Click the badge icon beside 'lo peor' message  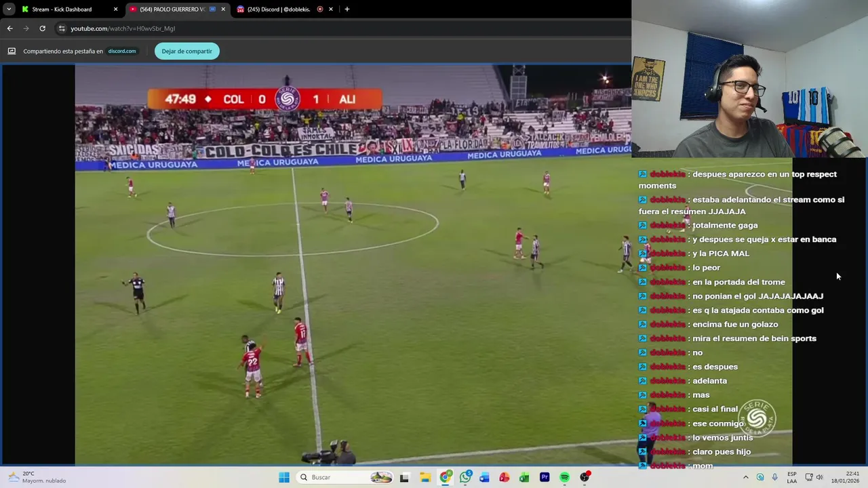643,268
